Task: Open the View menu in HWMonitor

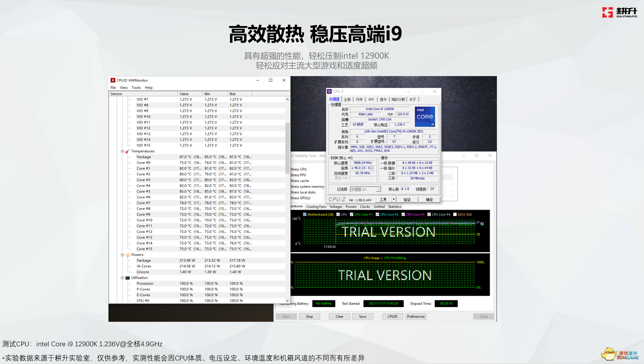Action: [x=124, y=87]
